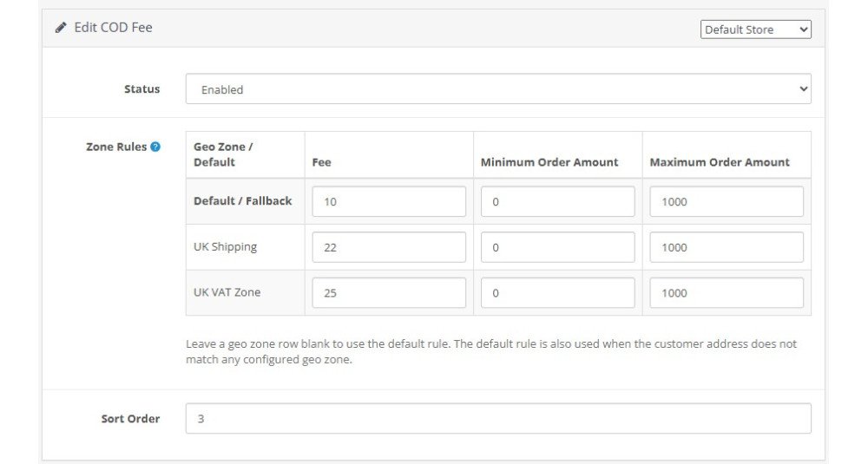Click the Zone Rules help question-mark icon
The width and height of the screenshot is (868, 464).
click(x=155, y=147)
